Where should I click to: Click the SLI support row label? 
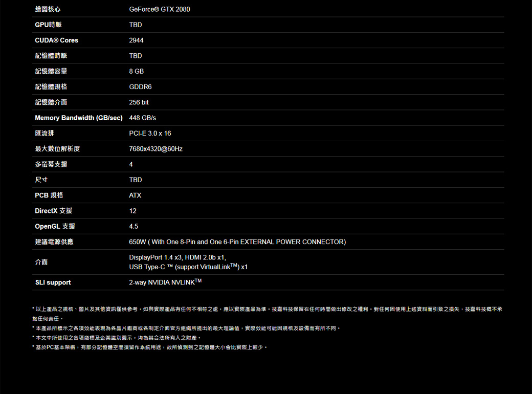[53, 282]
